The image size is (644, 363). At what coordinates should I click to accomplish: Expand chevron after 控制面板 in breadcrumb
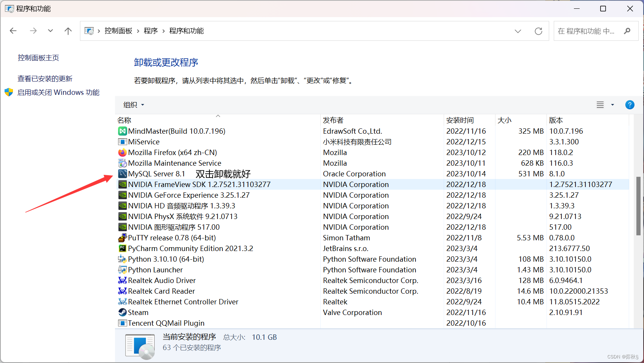(138, 31)
